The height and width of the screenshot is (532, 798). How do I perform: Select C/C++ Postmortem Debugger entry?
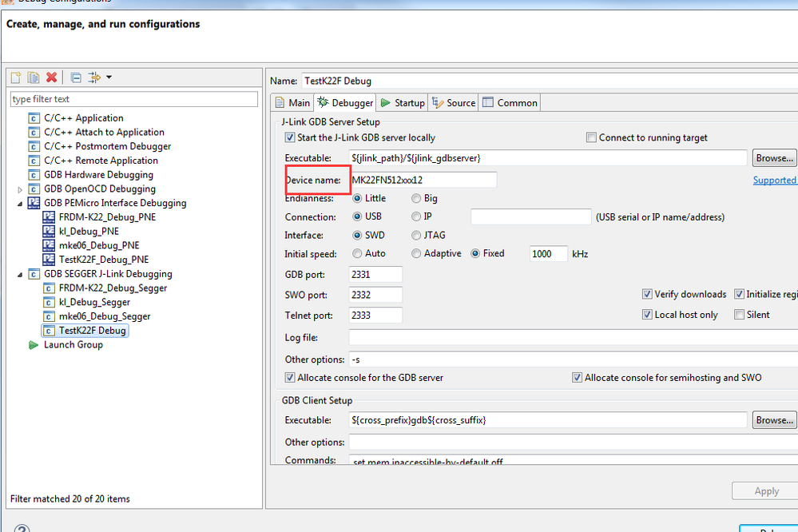pos(107,147)
